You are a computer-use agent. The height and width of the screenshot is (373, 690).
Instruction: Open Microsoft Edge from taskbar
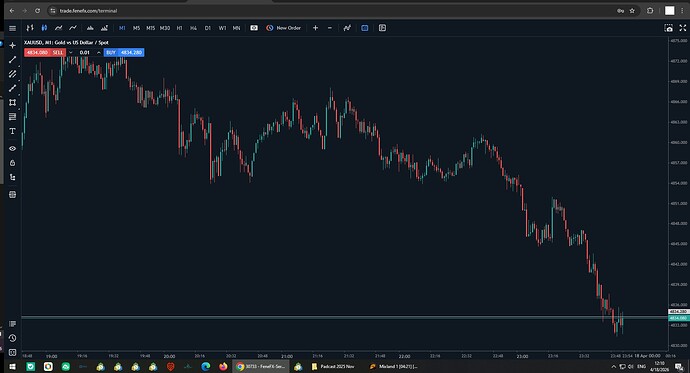206,366
